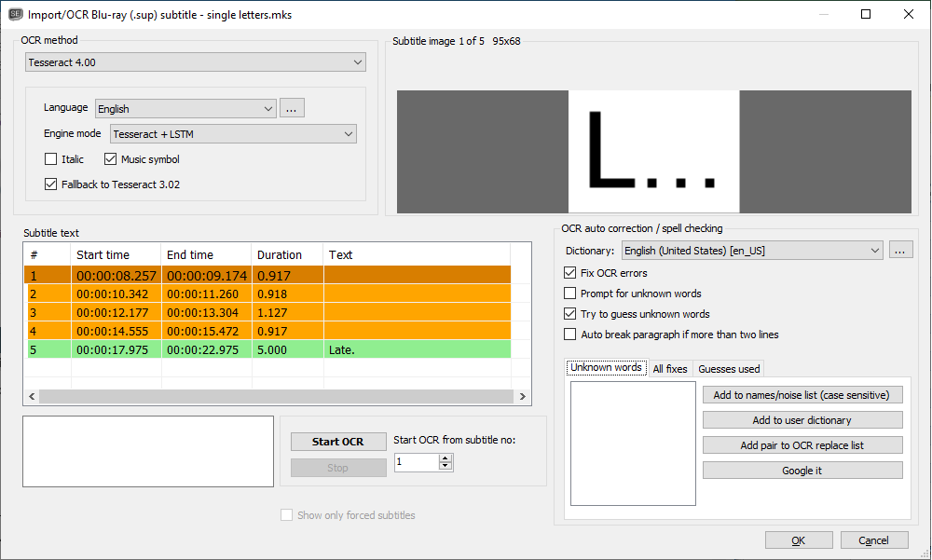This screenshot has height=560, width=932.
Task: Confirm the dialog with OK button
Action: [x=799, y=540]
